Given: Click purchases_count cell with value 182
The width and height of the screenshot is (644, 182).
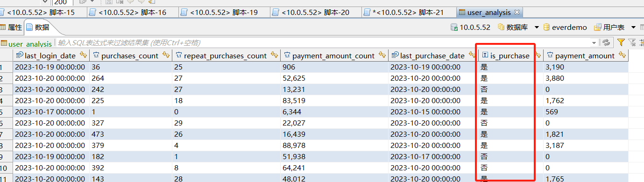Looking at the screenshot, I should [x=130, y=157].
